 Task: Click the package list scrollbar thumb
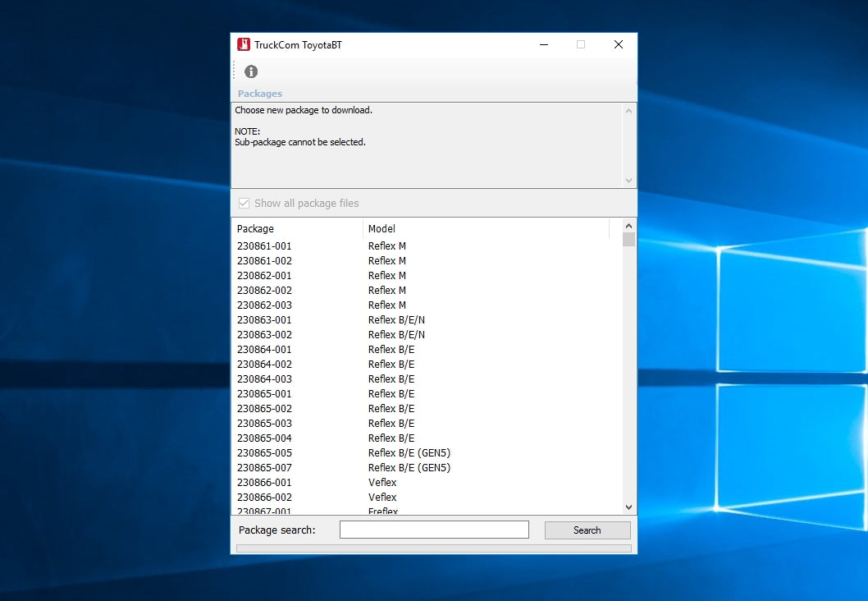pyautogui.click(x=628, y=240)
